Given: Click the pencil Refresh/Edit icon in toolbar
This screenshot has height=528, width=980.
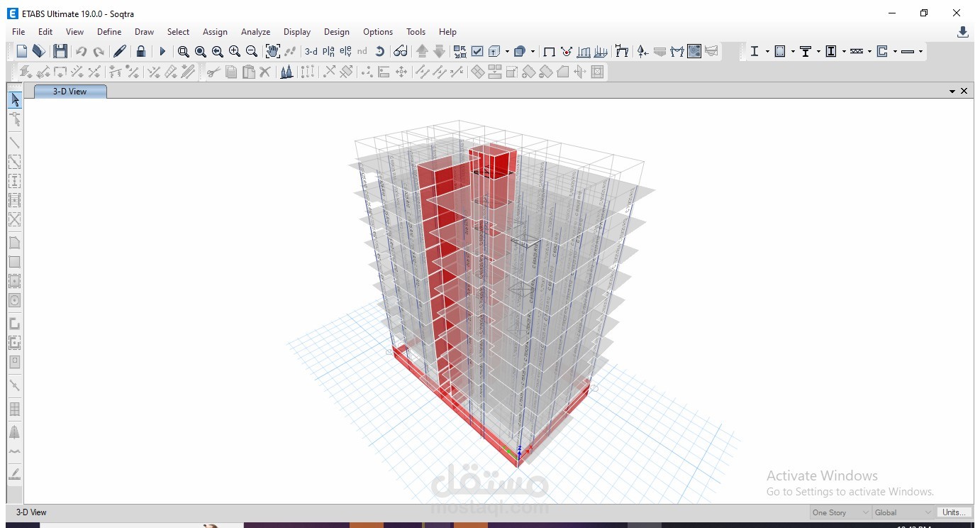Looking at the screenshot, I should click(x=120, y=51).
